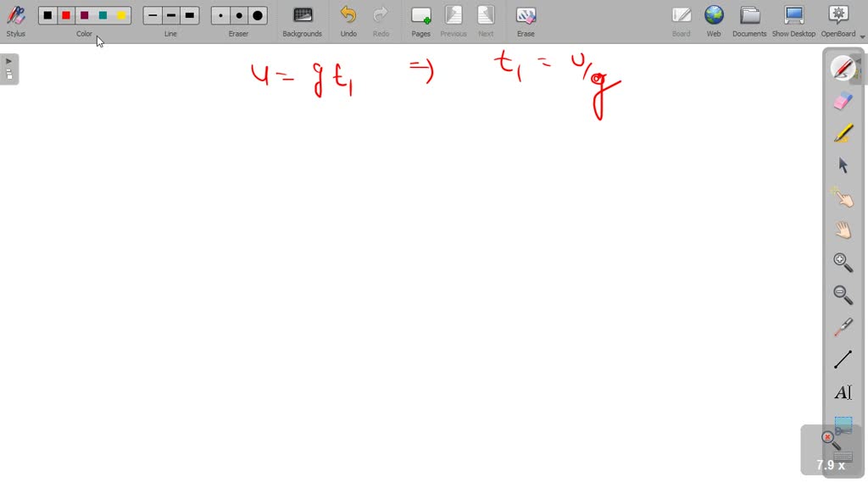Viewport: 868px width, 488px height.
Task: Select the Hand tool to scroll the page
Action: pyautogui.click(x=843, y=229)
